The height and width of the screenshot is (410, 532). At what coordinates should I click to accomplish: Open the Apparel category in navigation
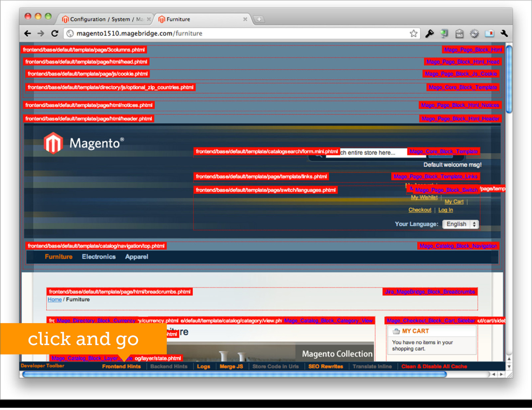[x=137, y=257]
